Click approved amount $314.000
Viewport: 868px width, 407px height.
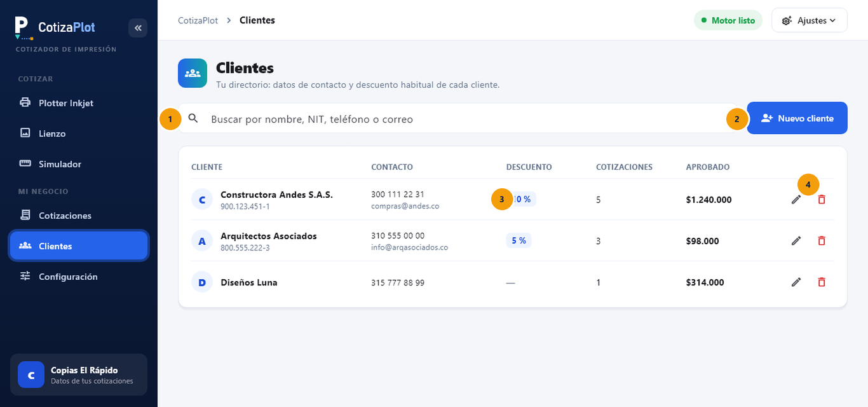pos(705,282)
